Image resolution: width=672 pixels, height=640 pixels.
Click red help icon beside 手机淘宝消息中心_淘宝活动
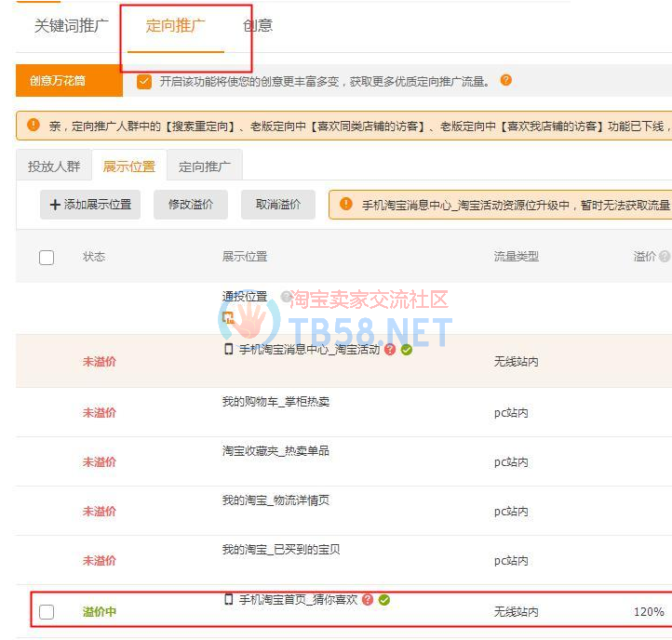[x=390, y=349]
